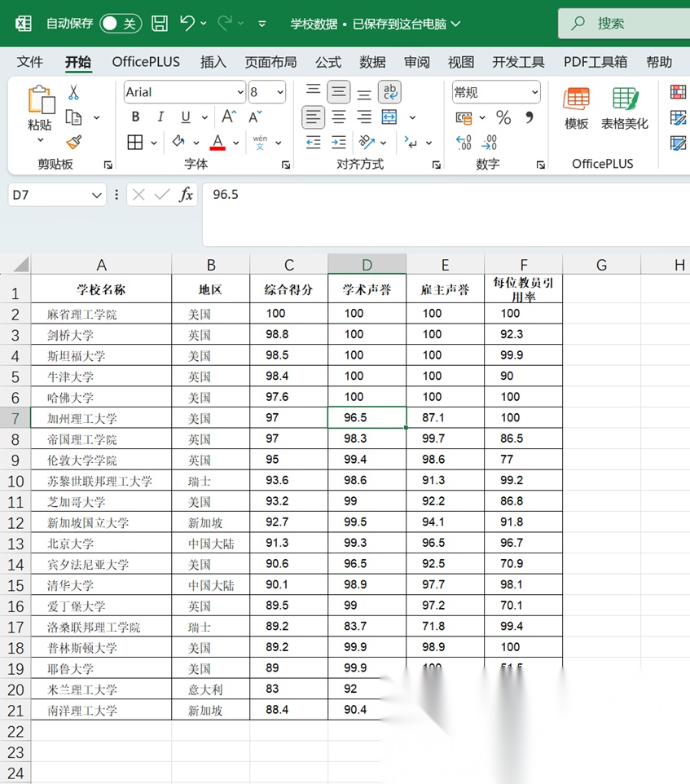Click the Borders icon
Screen dimensions: 690x784
point(135,143)
